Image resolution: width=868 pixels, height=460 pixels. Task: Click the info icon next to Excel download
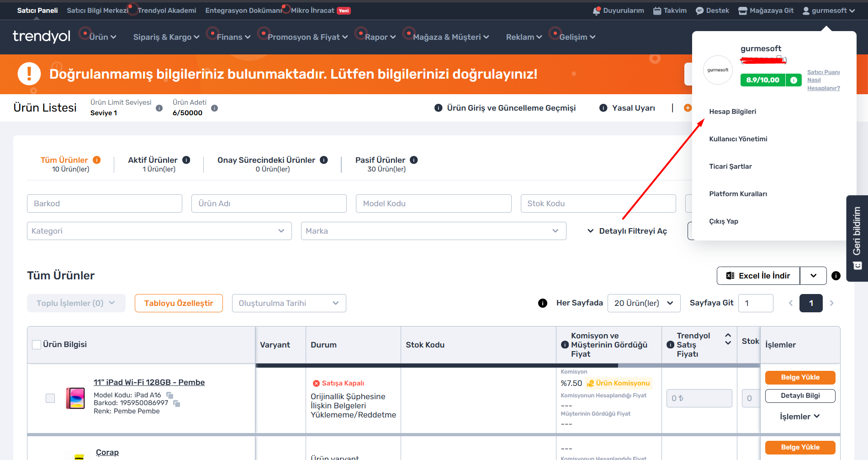tap(836, 276)
